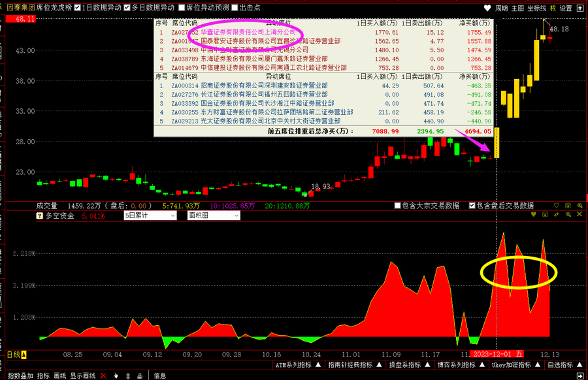The height and width of the screenshot is (380, 588).
Task: Click the hand pointer tool icon
Action: point(116,375)
